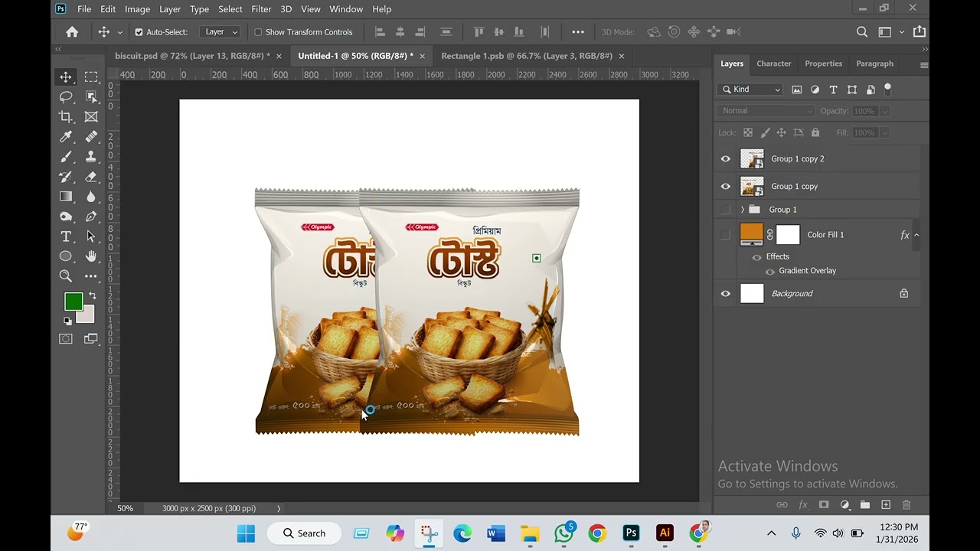Image resolution: width=980 pixels, height=551 pixels.
Task: Open the Auto-Select Layer dropdown
Action: [220, 32]
